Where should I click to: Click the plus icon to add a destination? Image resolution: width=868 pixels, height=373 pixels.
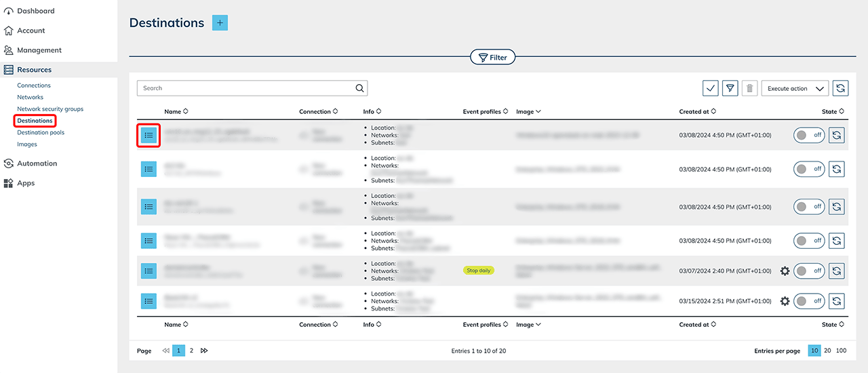click(220, 23)
